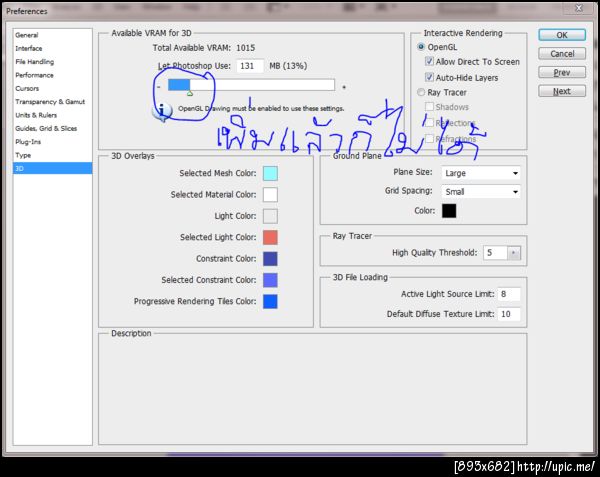This screenshot has height=477, width=600.
Task: Select the Ray Tracer radio button
Action: 421,92
